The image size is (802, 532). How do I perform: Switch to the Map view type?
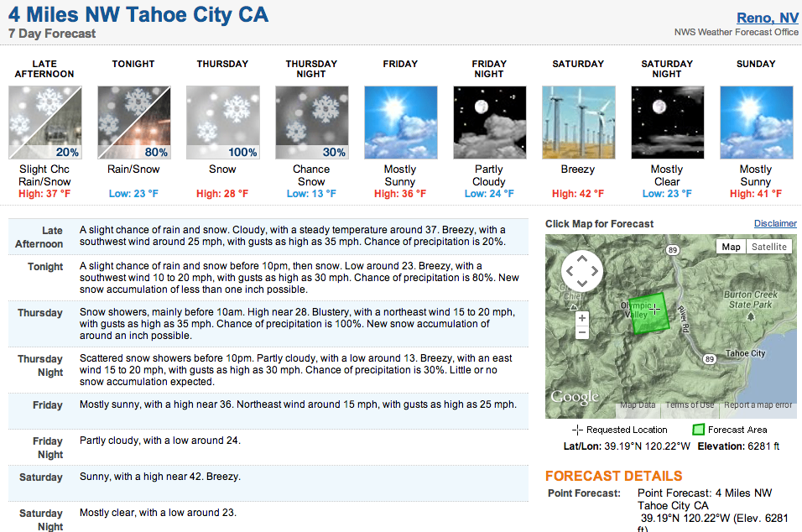(731, 247)
